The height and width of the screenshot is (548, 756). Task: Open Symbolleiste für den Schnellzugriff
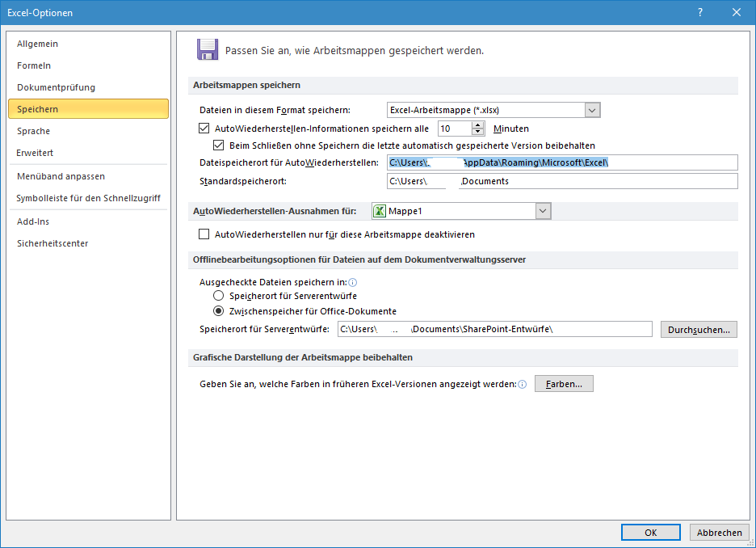click(88, 198)
